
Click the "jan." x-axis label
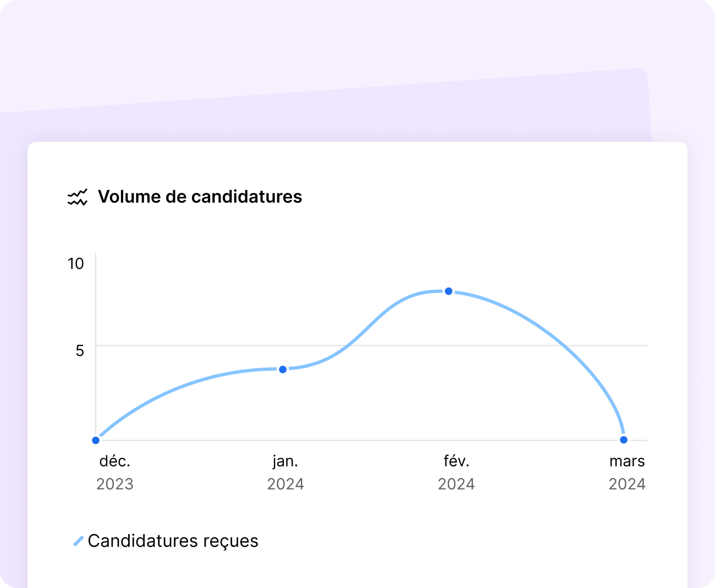(x=285, y=461)
